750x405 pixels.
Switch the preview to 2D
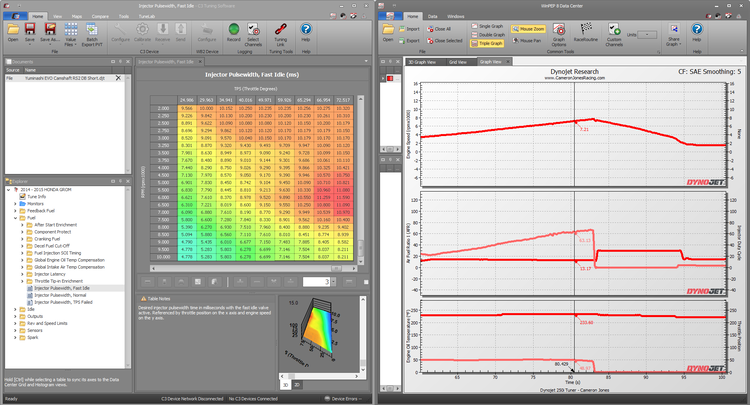tap(297, 384)
